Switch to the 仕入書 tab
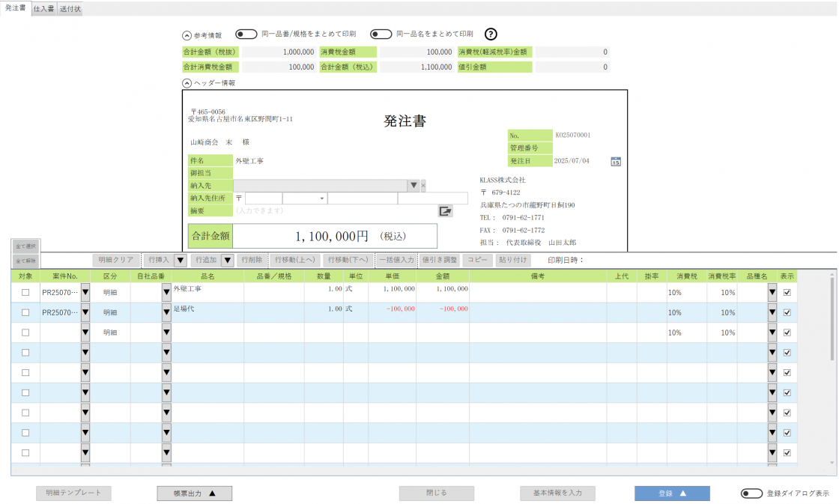Screen dimensions: 839x504 (43, 9)
